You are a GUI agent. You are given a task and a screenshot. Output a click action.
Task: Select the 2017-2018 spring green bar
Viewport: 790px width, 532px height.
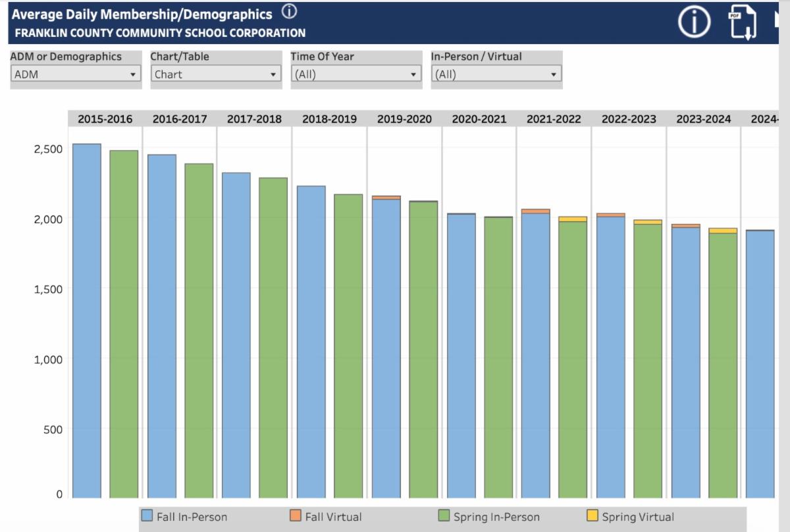tap(273, 338)
